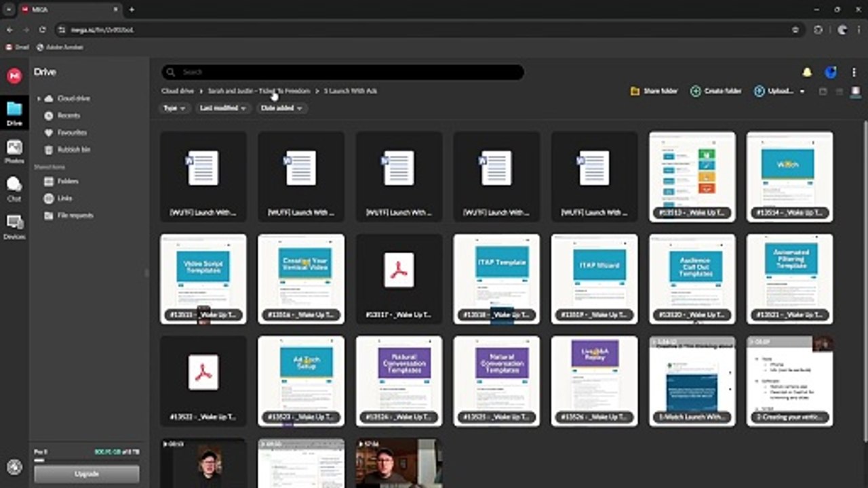Viewport: 868px width, 488px height.
Task: Open the MEGA three-dot options menu
Action: pyautogui.click(x=854, y=72)
